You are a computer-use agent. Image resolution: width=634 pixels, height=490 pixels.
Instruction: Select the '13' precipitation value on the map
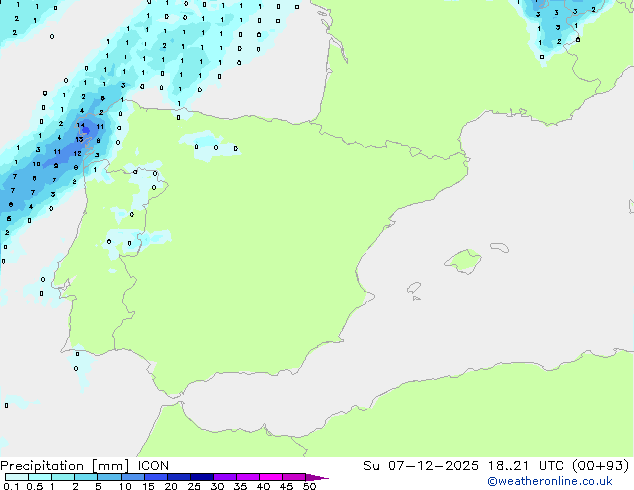click(x=79, y=139)
